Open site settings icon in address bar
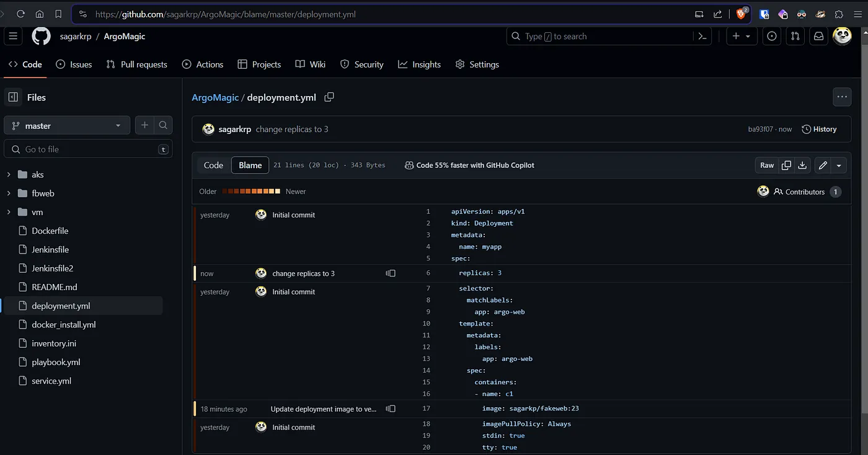 (x=83, y=14)
